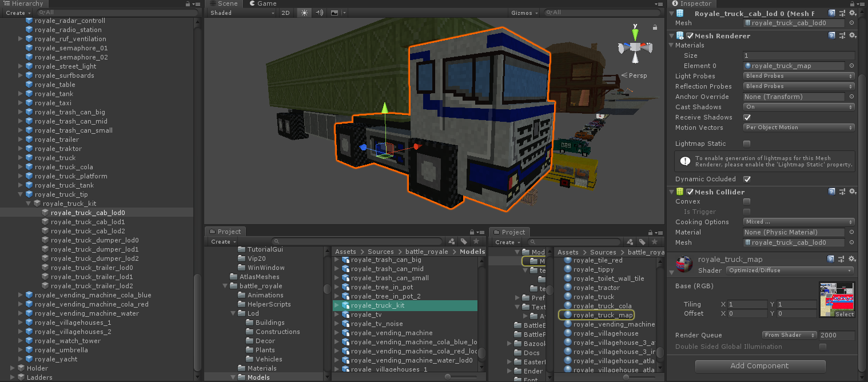Enable the Convex checkbox in Mesh Collider
Screen dimensions: 868x382
coord(747,201)
